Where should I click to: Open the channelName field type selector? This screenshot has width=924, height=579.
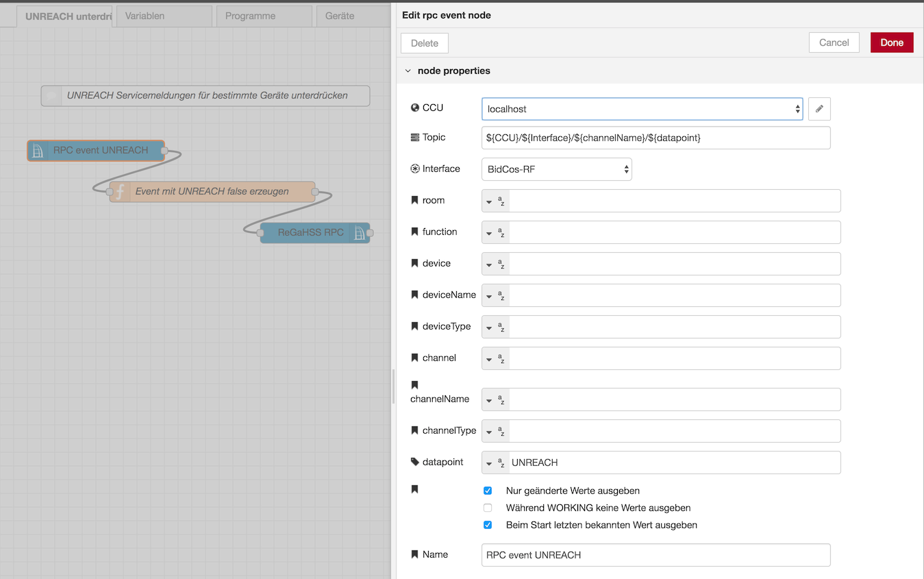(495, 399)
